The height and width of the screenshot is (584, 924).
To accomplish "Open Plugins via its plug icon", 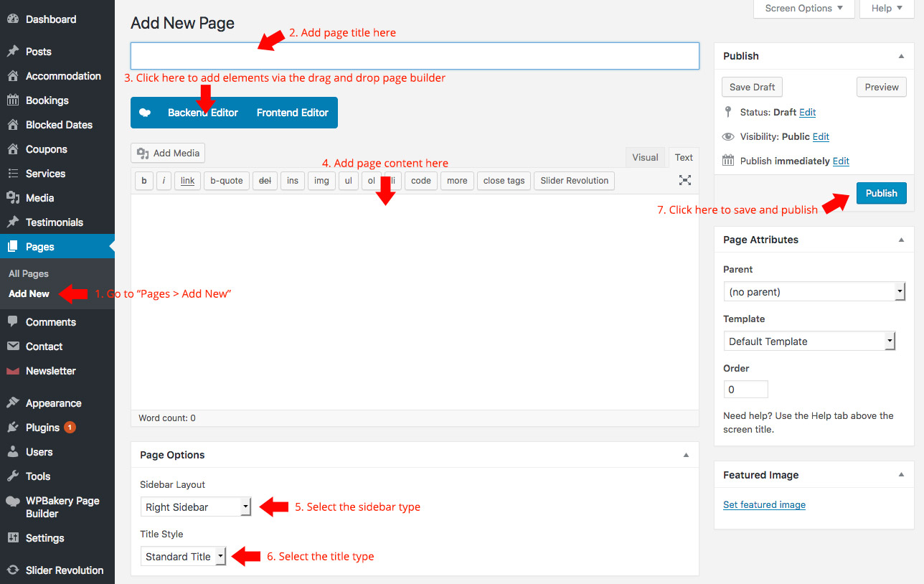I will coord(12,428).
